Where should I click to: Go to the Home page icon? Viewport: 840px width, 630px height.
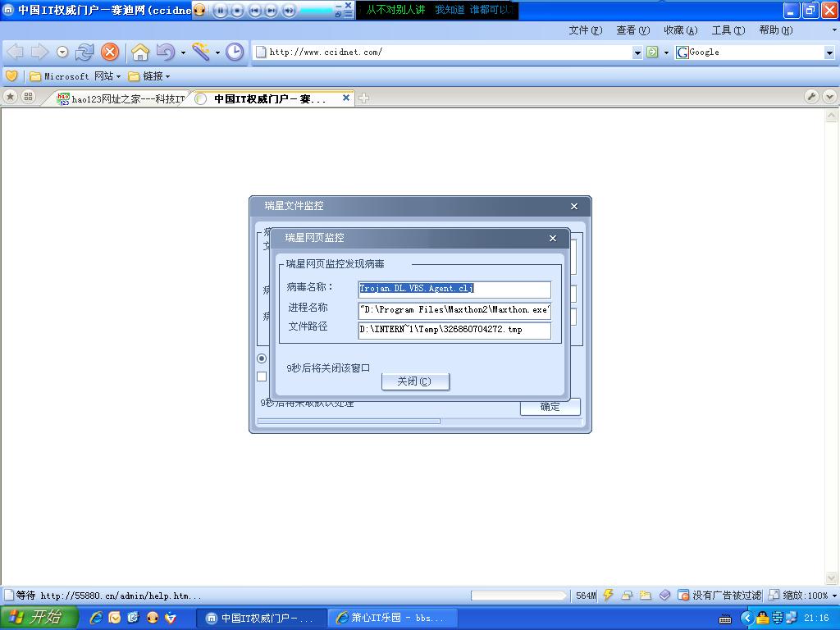click(140, 52)
